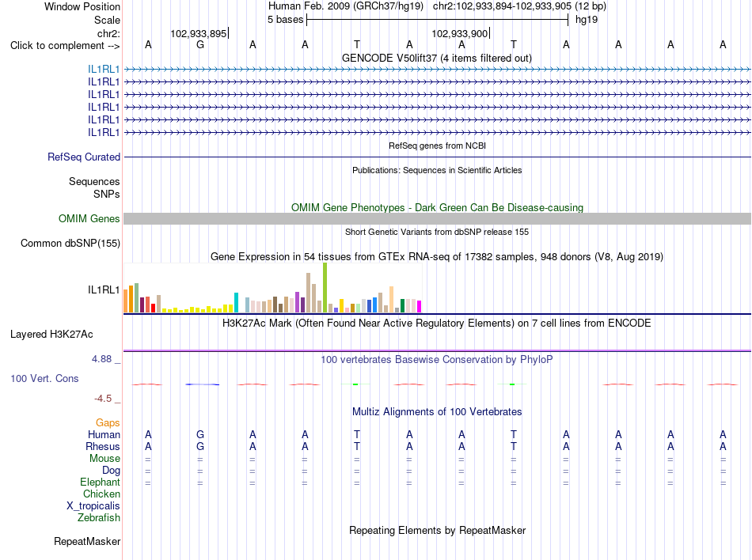Open '100 vertebrates Basewise Conservation by PhyloP' title
This screenshot has height=560, width=752.
(437, 359)
